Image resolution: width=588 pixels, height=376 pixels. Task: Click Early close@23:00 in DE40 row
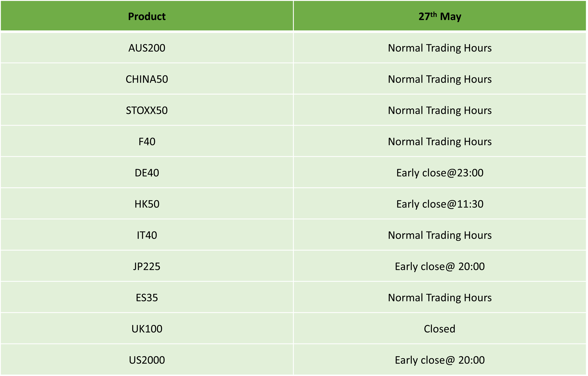pyautogui.click(x=440, y=173)
